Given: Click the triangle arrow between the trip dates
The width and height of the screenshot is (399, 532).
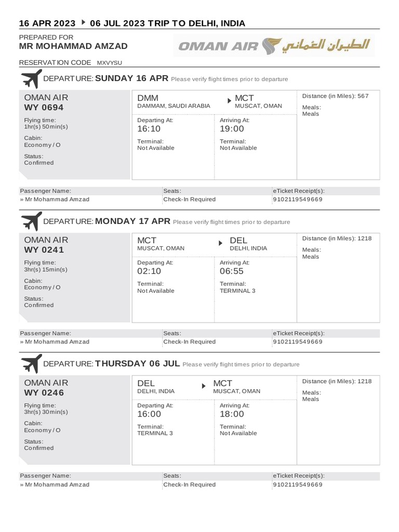Looking at the screenshot, I should [84, 23].
